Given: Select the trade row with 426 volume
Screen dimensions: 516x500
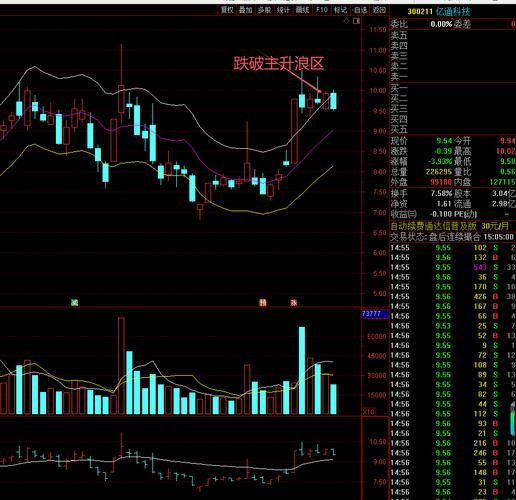Looking at the screenshot, I should point(453,297).
